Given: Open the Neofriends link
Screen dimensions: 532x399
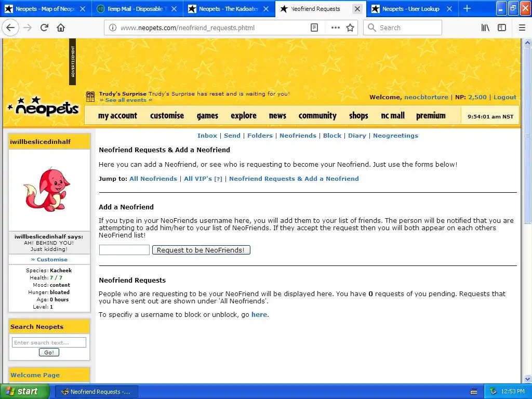Looking at the screenshot, I should (x=298, y=136).
